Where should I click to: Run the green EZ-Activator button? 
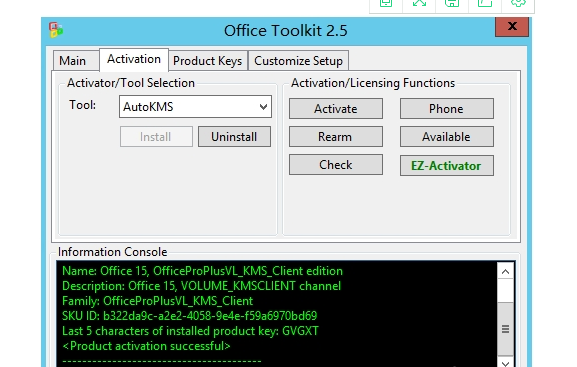click(447, 166)
